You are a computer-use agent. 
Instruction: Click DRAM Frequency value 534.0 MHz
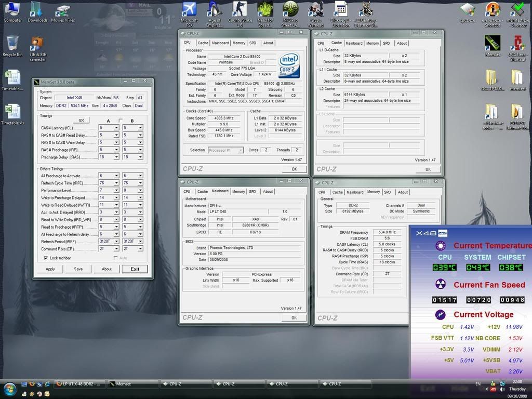coord(387,232)
